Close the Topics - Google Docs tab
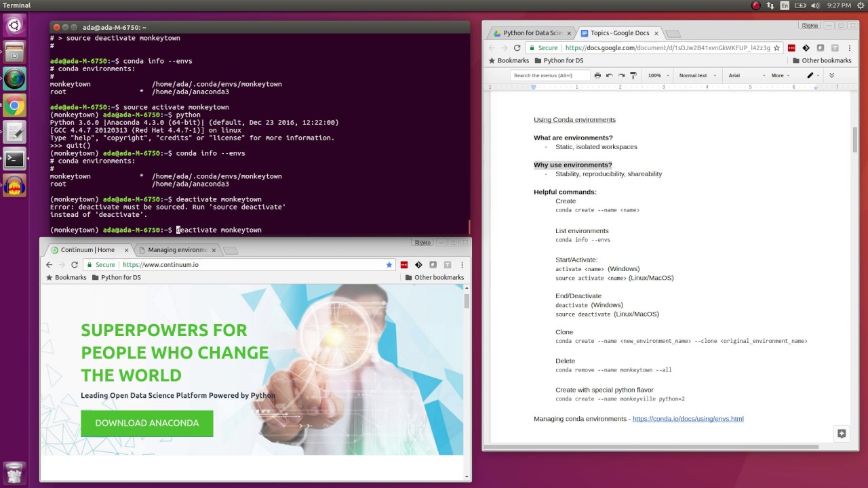Image resolution: width=868 pixels, height=488 pixels. pyautogui.click(x=656, y=33)
